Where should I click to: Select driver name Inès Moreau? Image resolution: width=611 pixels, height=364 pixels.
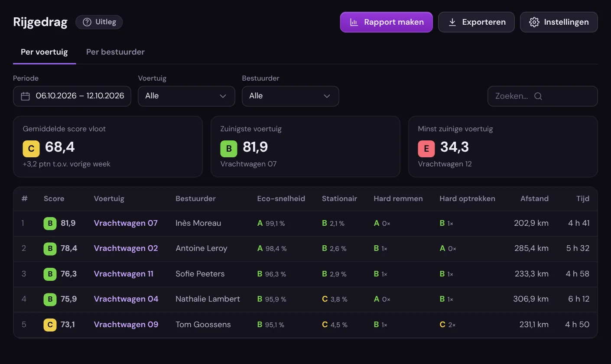[198, 223]
